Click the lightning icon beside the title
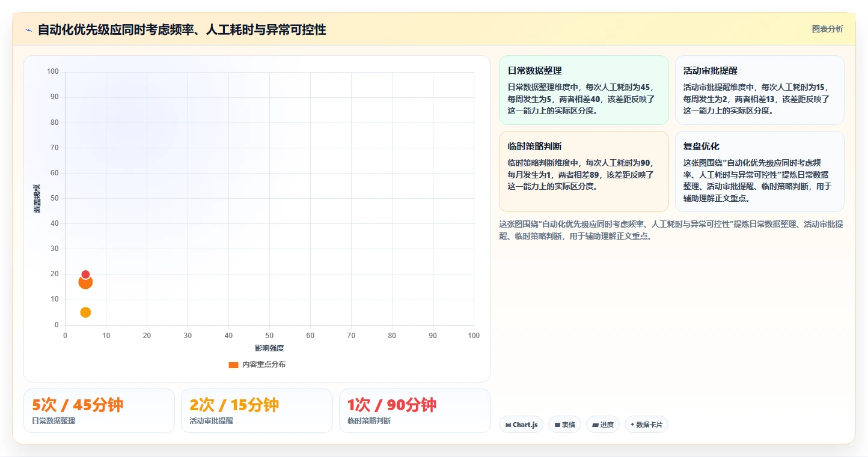The height and width of the screenshot is (457, 868). pyautogui.click(x=28, y=30)
